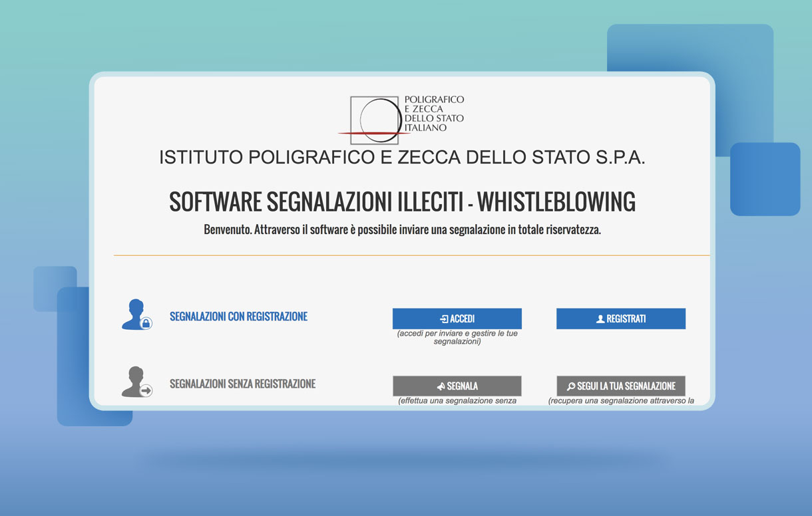Select the SEGNALAZIONI SENZA REGISTRAZIONE label

click(x=242, y=384)
